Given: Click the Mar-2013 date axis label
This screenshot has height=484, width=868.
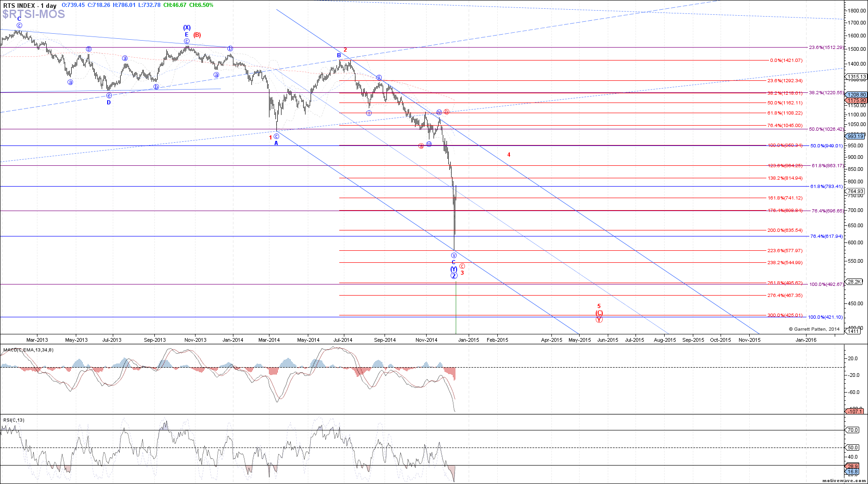Looking at the screenshot, I should click(37, 340).
